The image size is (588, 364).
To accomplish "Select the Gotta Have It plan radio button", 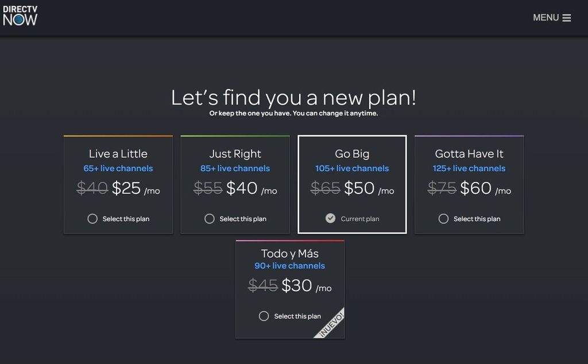I will point(443,219).
